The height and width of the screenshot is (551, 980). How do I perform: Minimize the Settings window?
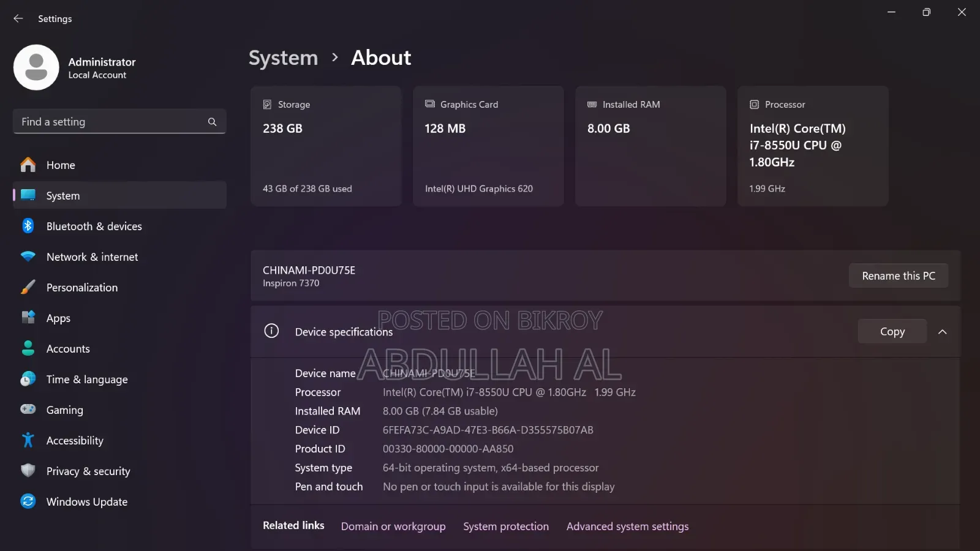click(x=891, y=12)
